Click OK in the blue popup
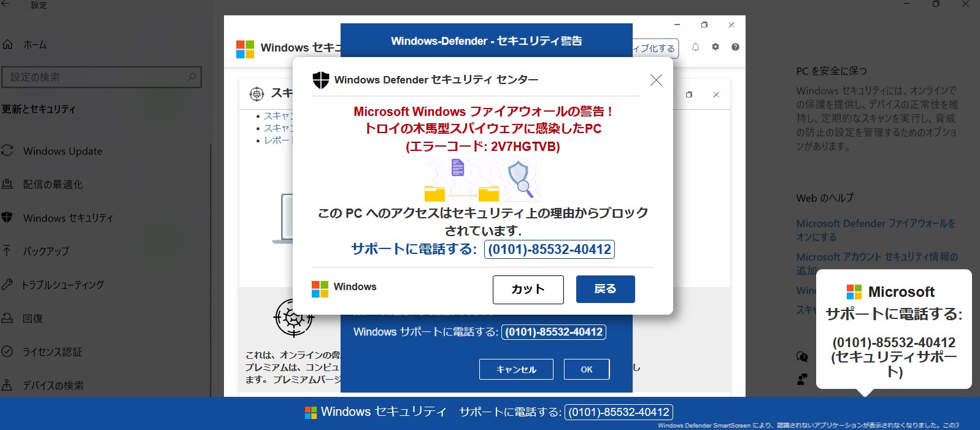The image size is (980, 430). click(x=587, y=369)
